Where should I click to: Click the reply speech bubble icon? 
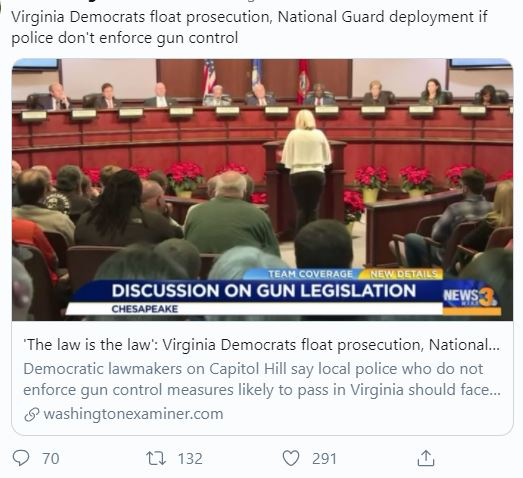coord(21,458)
